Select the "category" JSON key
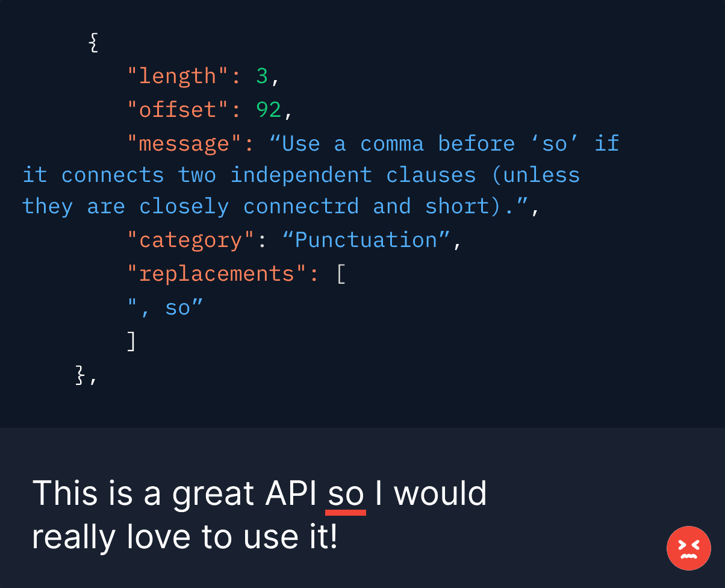This screenshot has width=725, height=588. pyautogui.click(x=191, y=240)
